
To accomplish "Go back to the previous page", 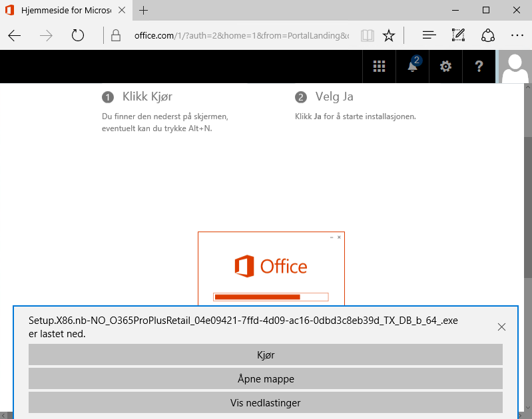I will pyautogui.click(x=14, y=35).
